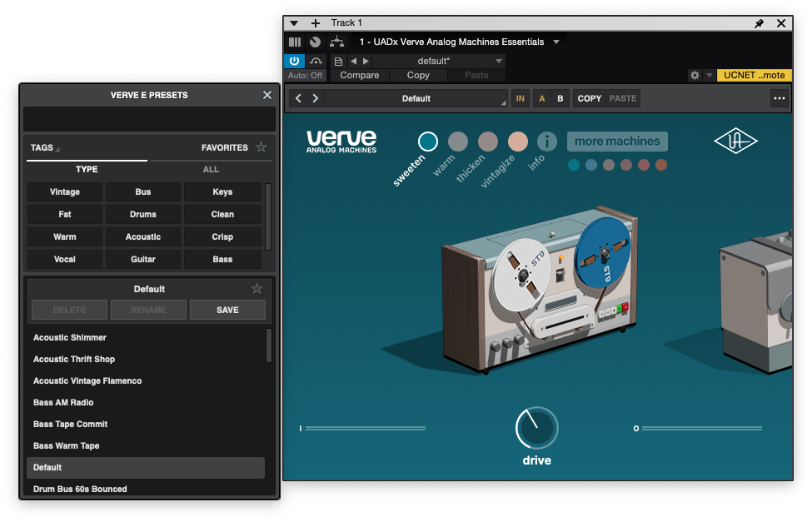The width and height of the screenshot is (812, 522).
Task: Select the vintagize machine circle
Action: (x=518, y=142)
